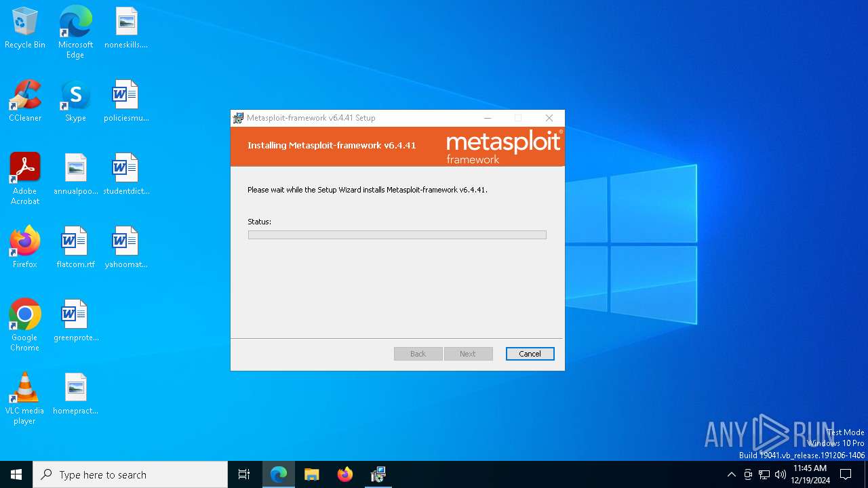Select the yahoomat Word document icon
Image resolution: width=868 pixels, height=488 pixels.
click(x=126, y=248)
